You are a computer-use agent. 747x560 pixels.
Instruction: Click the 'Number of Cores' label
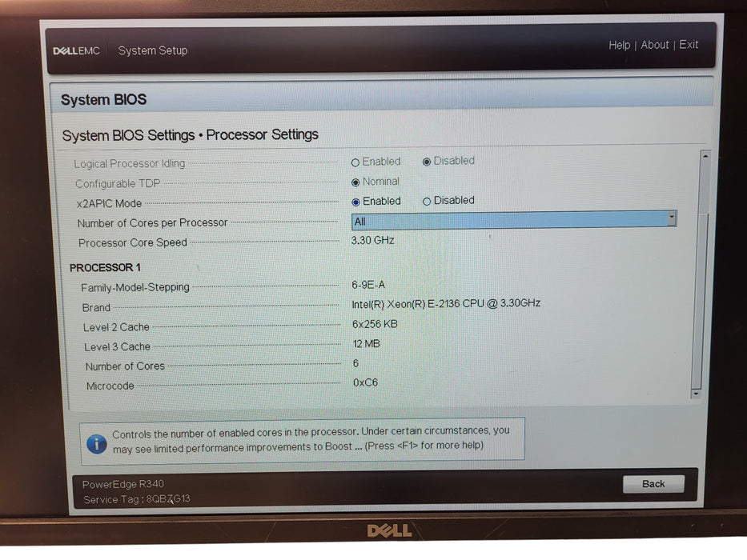[x=125, y=366]
